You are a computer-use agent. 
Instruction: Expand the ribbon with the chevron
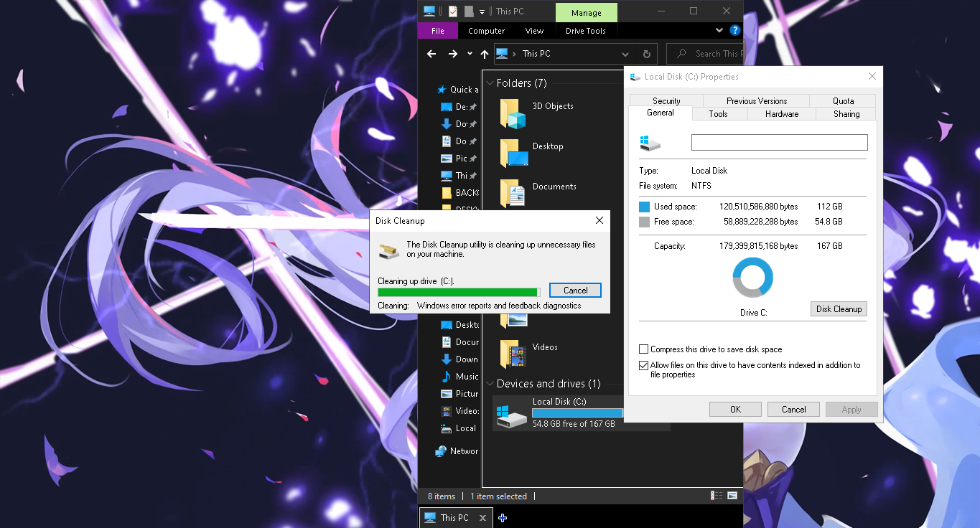[x=719, y=31]
